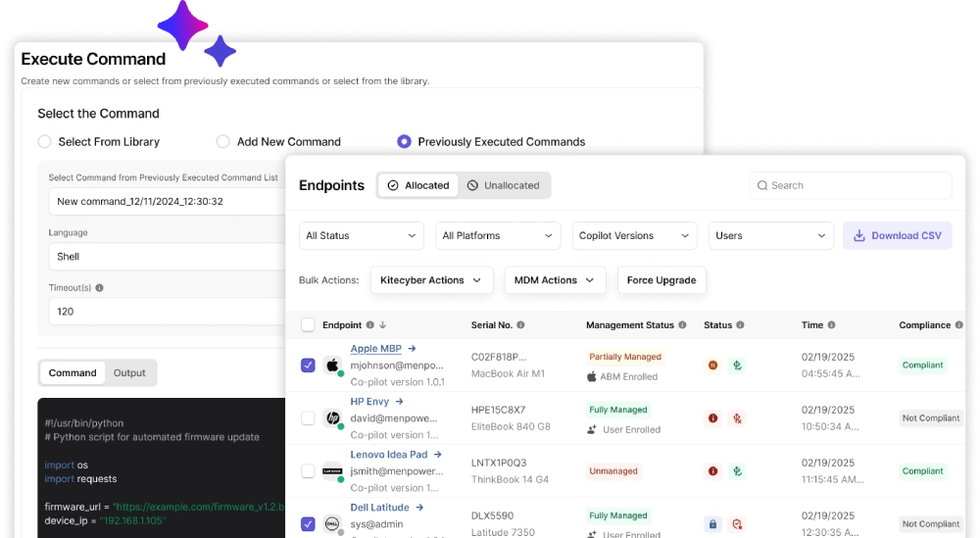Open the Dell Latitude endpoint link
Image resolution: width=980 pixels, height=538 pixels.
(x=379, y=508)
